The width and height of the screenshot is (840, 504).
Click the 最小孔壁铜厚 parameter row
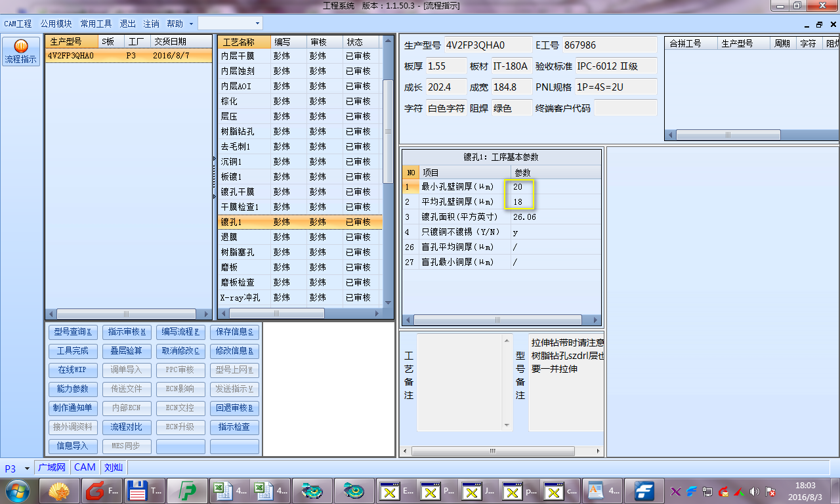[501, 187]
